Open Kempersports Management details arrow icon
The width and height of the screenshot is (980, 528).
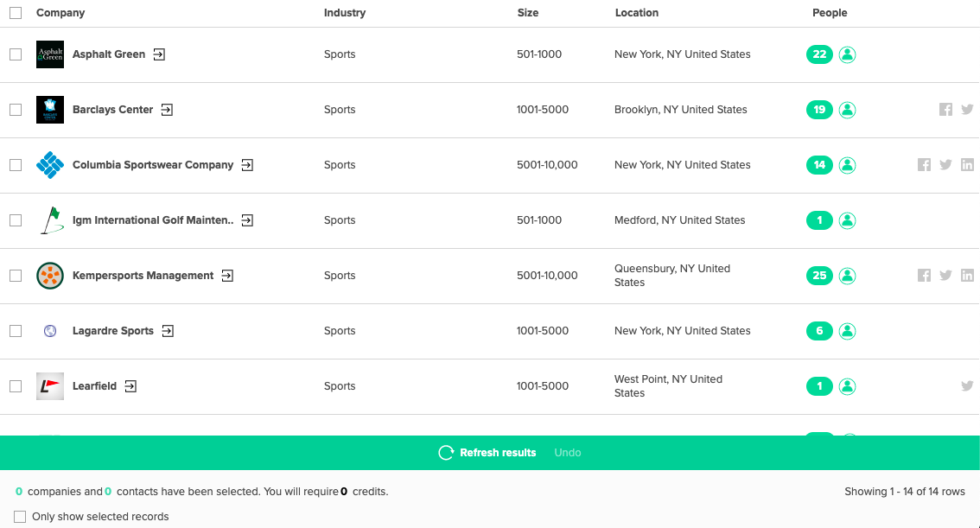pyautogui.click(x=227, y=276)
